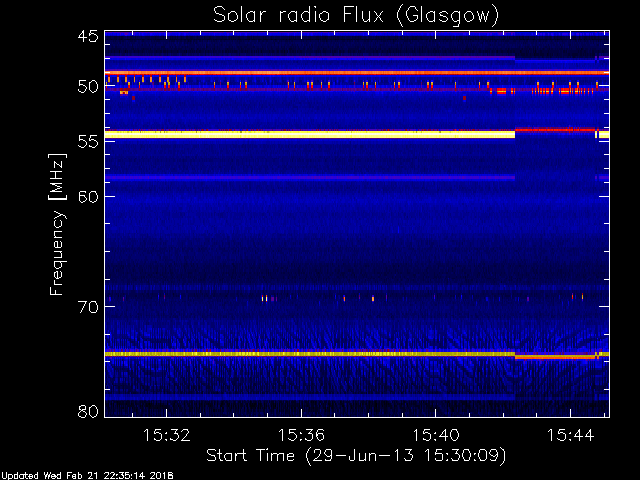Click the frequency tick label 45
Image resolution: width=640 pixels, height=480 pixels.
(x=88, y=36)
